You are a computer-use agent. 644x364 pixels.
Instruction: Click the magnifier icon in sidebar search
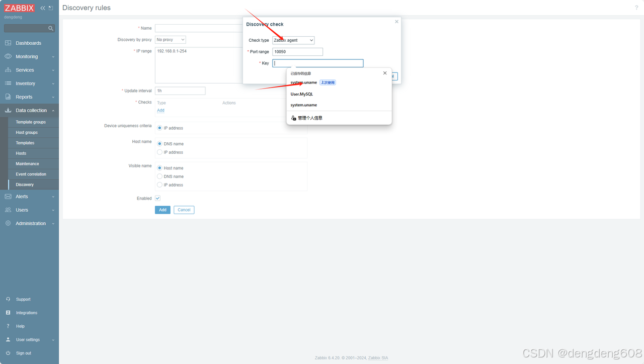coord(51,28)
